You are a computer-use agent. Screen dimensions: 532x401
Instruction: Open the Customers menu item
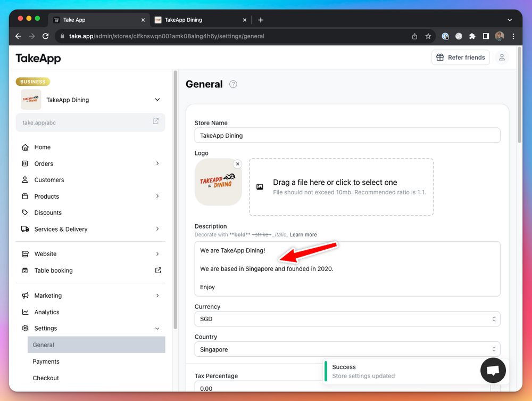pos(90,179)
